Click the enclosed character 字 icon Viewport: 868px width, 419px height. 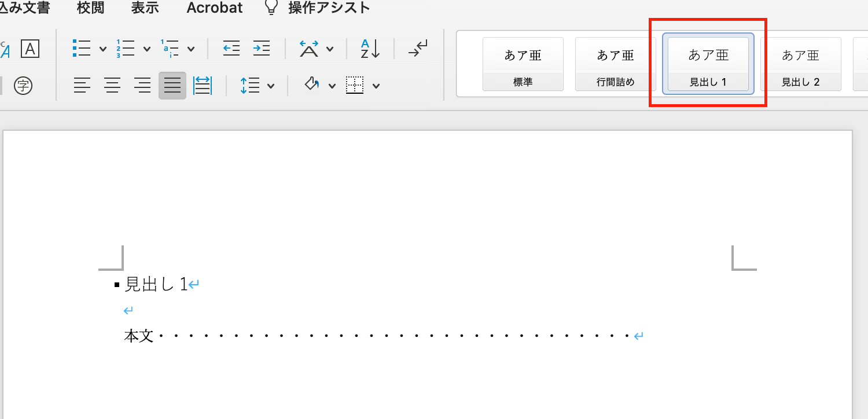click(23, 86)
